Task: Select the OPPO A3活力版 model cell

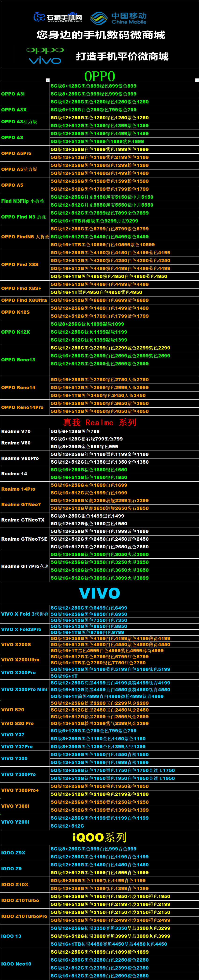Action: 25,122
